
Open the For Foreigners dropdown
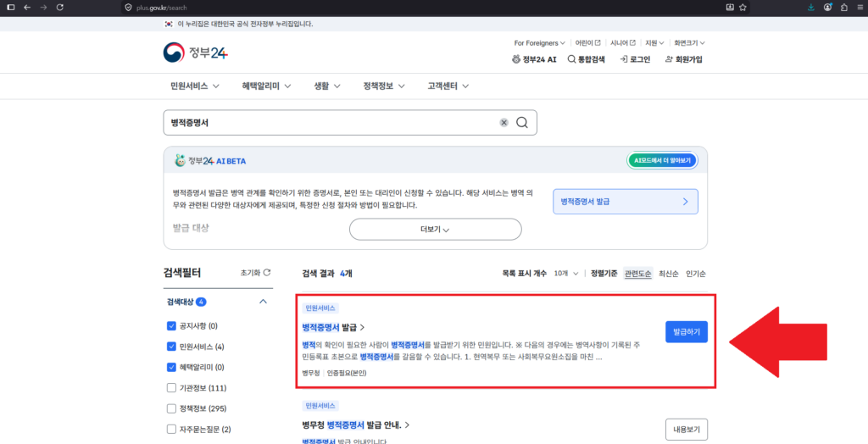click(540, 42)
